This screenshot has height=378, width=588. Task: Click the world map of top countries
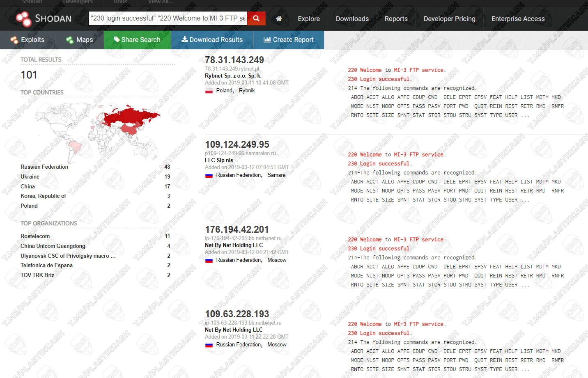tap(97, 128)
